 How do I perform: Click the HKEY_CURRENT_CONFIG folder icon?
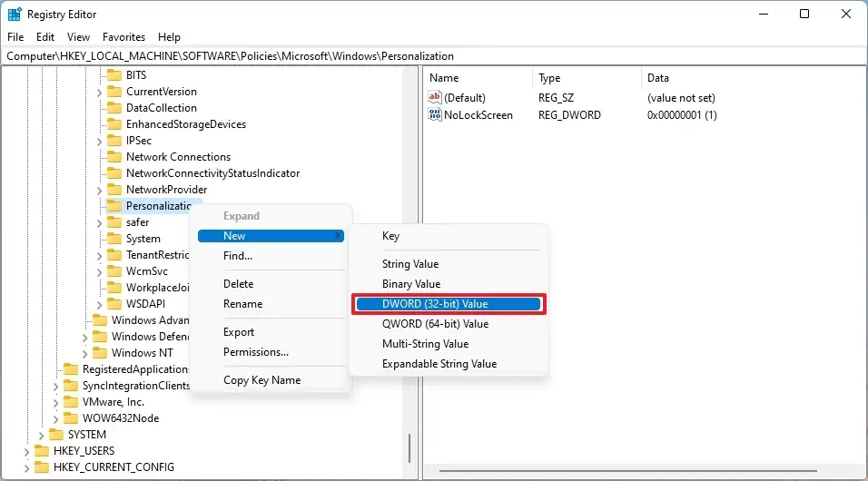42,466
